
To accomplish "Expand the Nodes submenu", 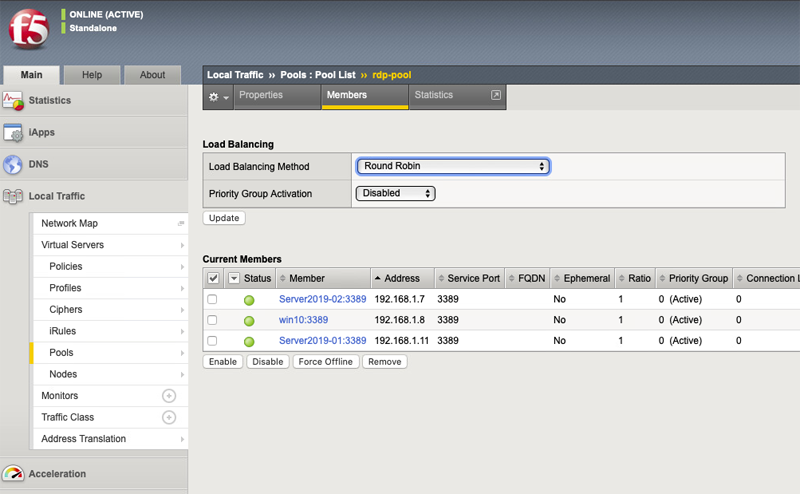I will coord(182,375).
